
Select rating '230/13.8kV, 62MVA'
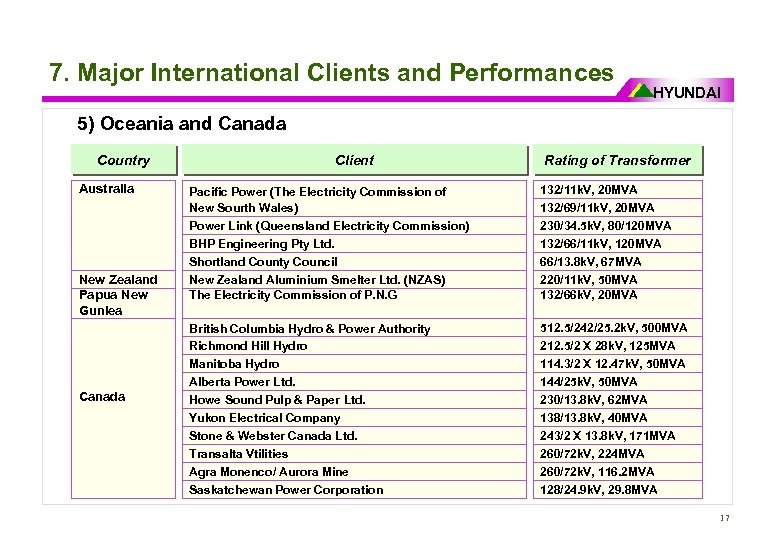[x=617, y=399]
